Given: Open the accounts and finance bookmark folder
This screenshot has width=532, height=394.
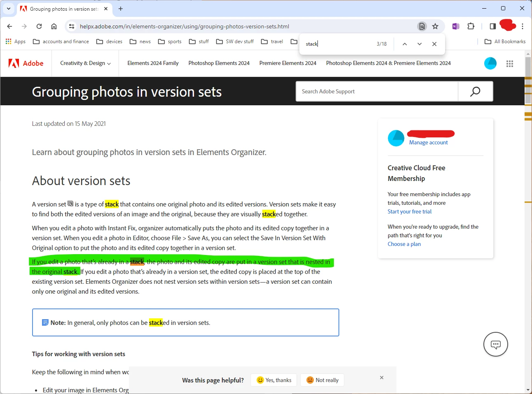Looking at the screenshot, I should pyautogui.click(x=61, y=42).
